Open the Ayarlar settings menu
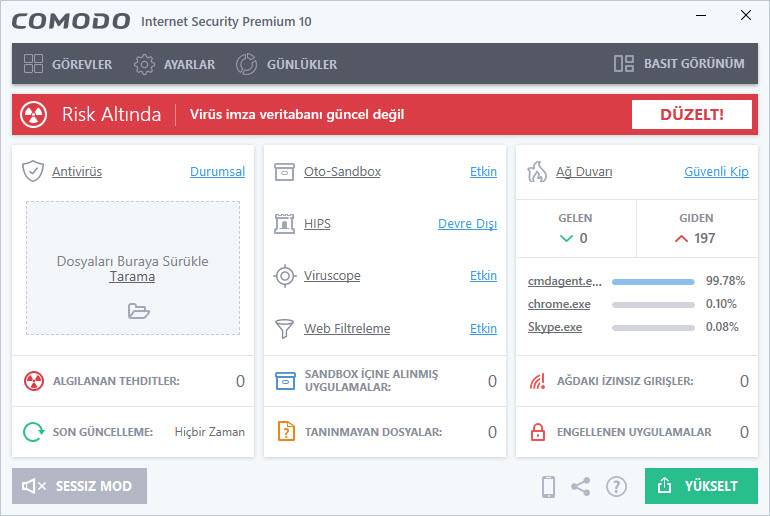This screenshot has width=770, height=516. [x=175, y=64]
